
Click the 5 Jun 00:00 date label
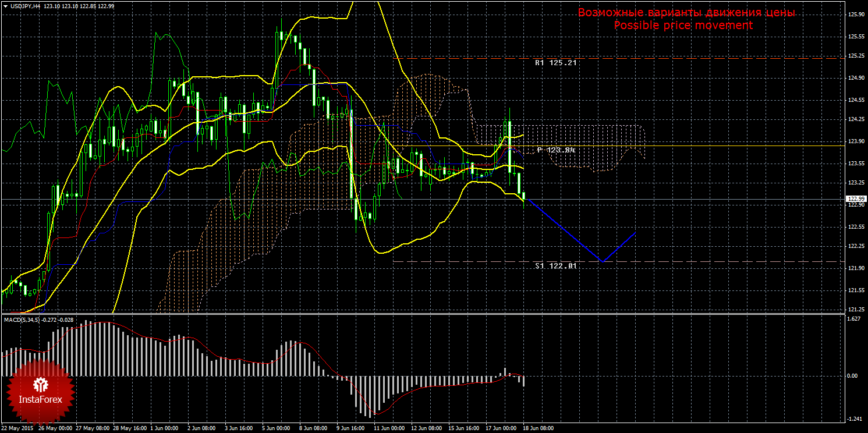point(275,428)
